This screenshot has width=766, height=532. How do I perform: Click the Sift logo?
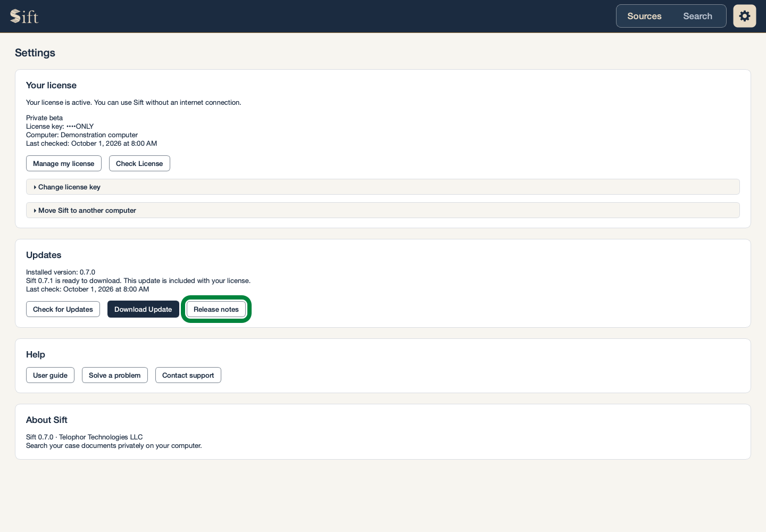[24, 16]
